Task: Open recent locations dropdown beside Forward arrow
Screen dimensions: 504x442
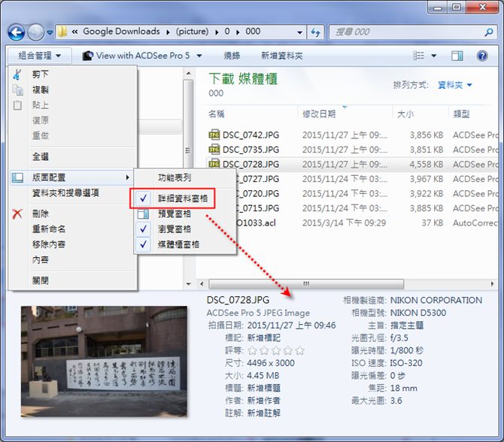Action: click(50, 32)
